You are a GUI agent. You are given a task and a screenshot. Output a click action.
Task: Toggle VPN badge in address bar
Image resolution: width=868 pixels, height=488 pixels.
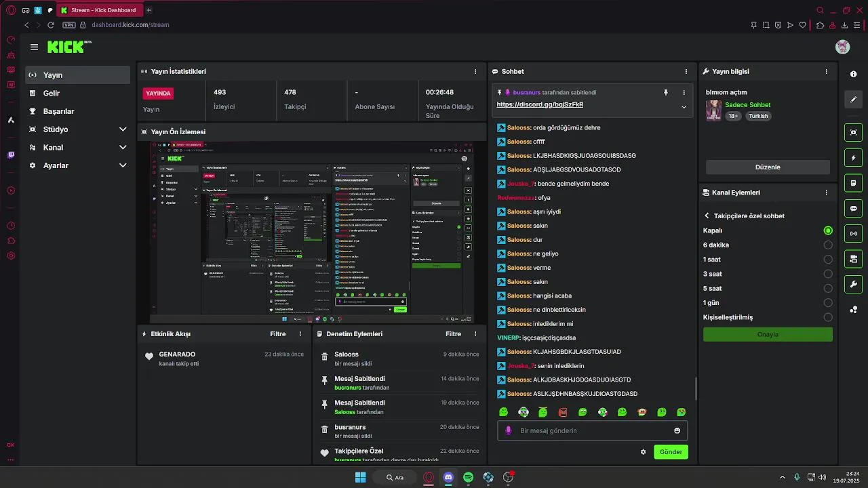coord(68,25)
